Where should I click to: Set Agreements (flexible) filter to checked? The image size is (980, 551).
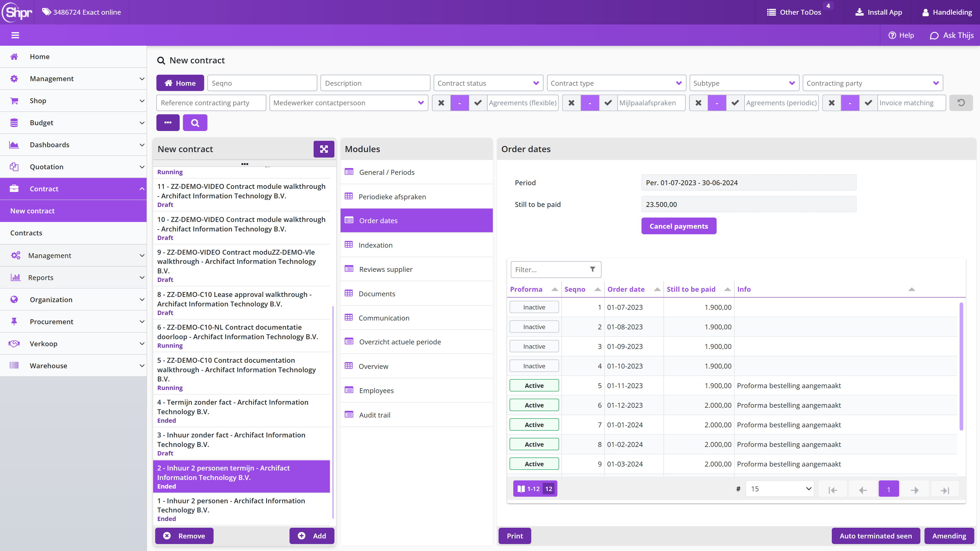coord(478,103)
